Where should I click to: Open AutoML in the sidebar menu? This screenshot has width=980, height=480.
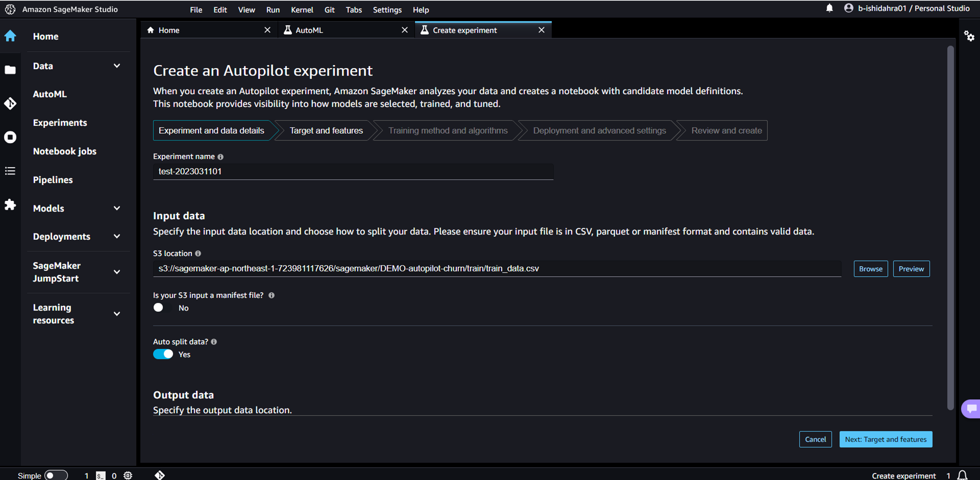[49, 94]
